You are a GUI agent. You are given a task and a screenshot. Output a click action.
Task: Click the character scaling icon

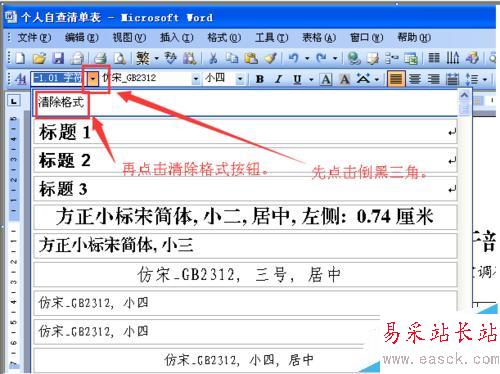coord(363,79)
